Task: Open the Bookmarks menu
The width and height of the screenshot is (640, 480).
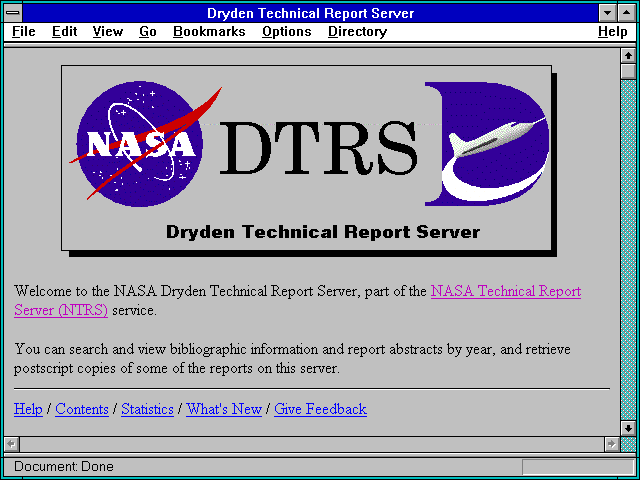Action: pos(209,32)
